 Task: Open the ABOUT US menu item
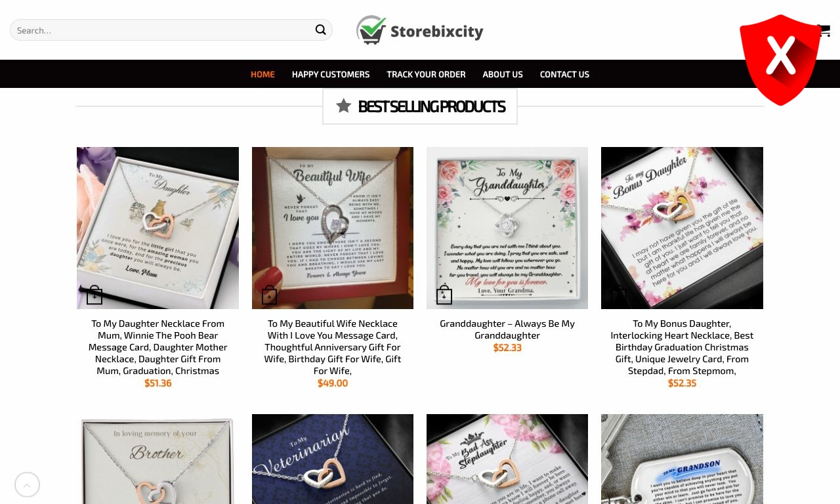click(x=503, y=74)
